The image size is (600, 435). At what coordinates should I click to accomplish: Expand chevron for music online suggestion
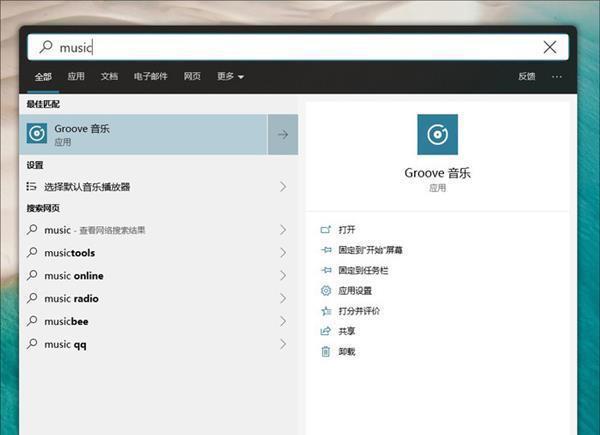coord(283,275)
